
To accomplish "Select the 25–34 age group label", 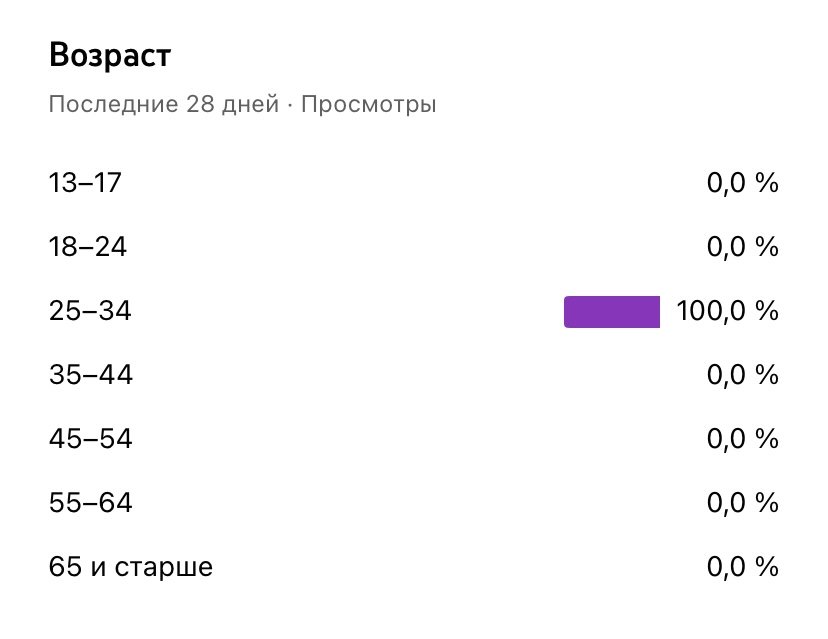I will (89, 311).
